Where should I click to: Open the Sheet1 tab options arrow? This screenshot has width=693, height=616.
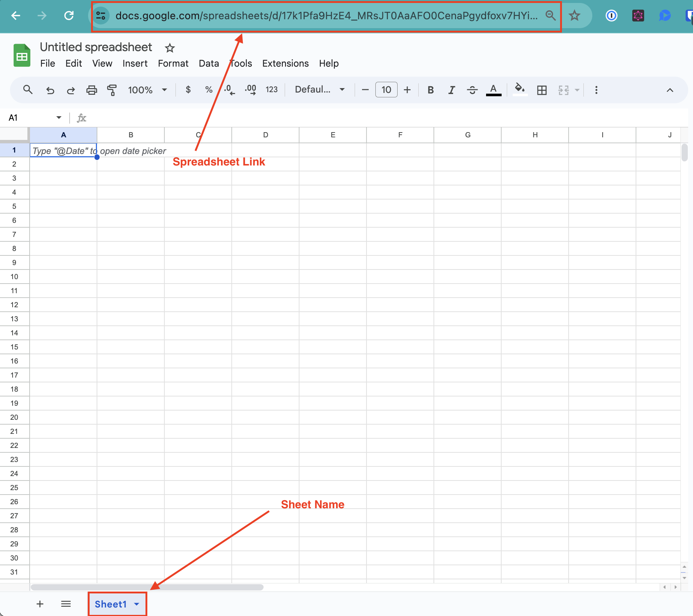click(x=137, y=604)
